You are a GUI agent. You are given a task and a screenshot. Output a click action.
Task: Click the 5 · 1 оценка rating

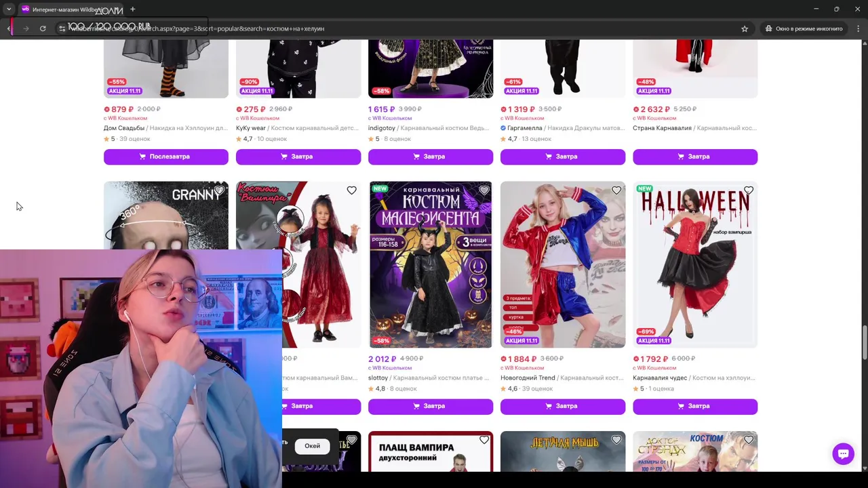pyautogui.click(x=653, y=388)
